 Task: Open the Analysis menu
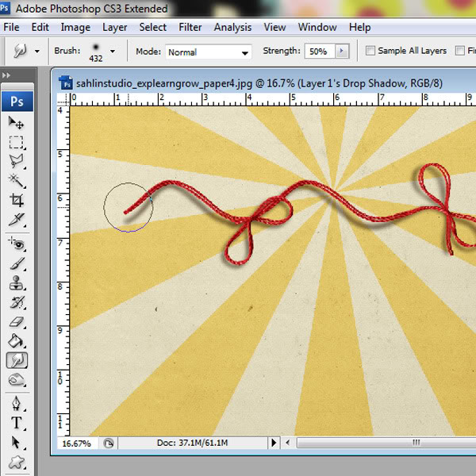(x=232, y=27)
